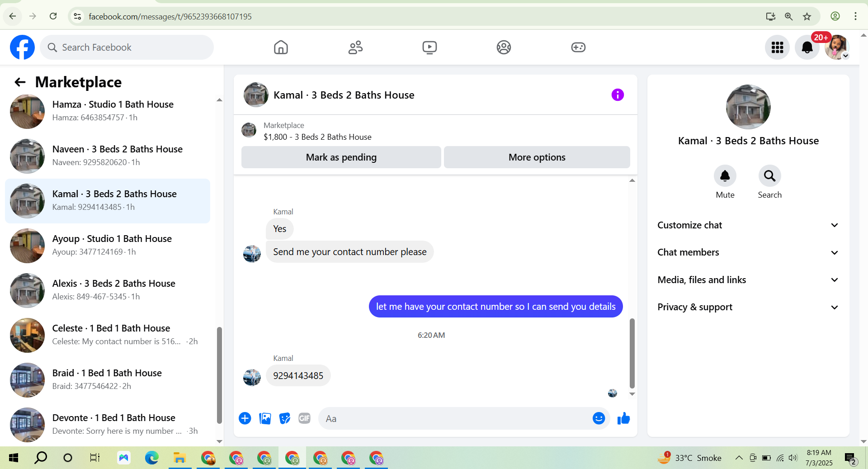Open Ayoup Studio 1 Bath House chat
This screenshot has width=868, height=469.
tap(108, 246)
